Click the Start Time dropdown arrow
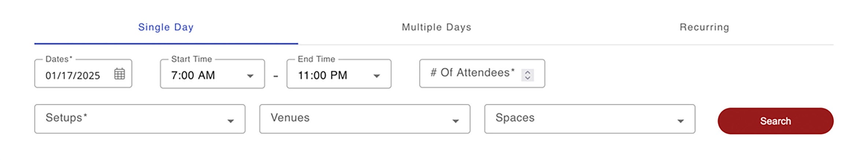The width and height of the screenshot is (868, 160). click(x=250, y=76)
